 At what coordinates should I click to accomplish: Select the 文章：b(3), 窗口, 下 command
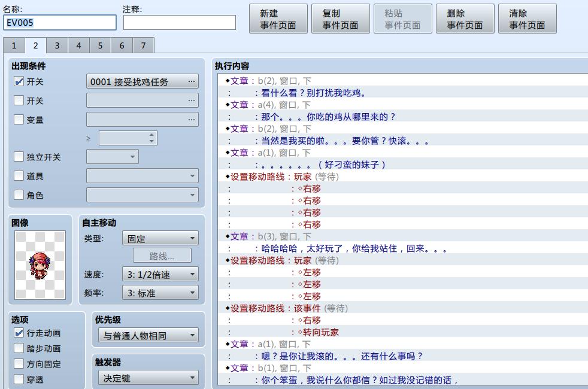[403, 236]
